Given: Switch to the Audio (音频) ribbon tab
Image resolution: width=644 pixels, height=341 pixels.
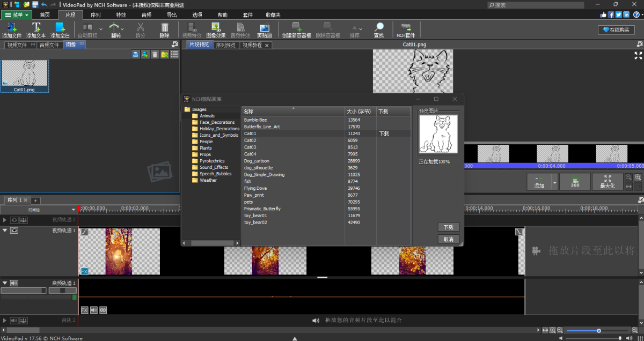Looking at the screenshot, I should [x=145, y=14].
